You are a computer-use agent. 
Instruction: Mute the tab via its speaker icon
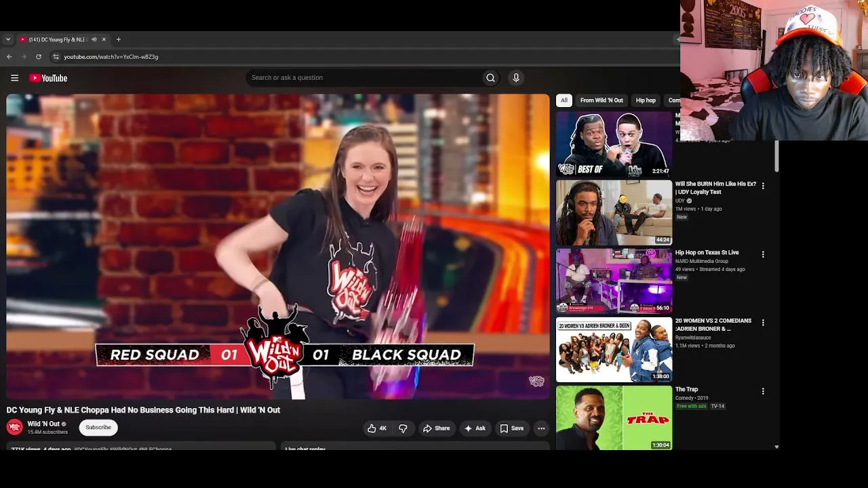tap(94, 39)
